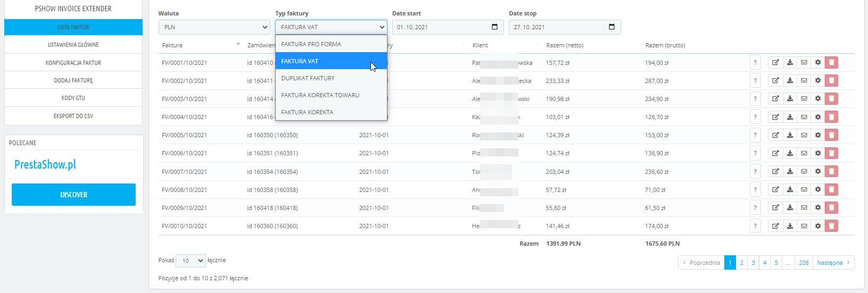Click order id 160350 (160350) cell
The height and width of the screenshot is (293, 868).
(272, 135)
